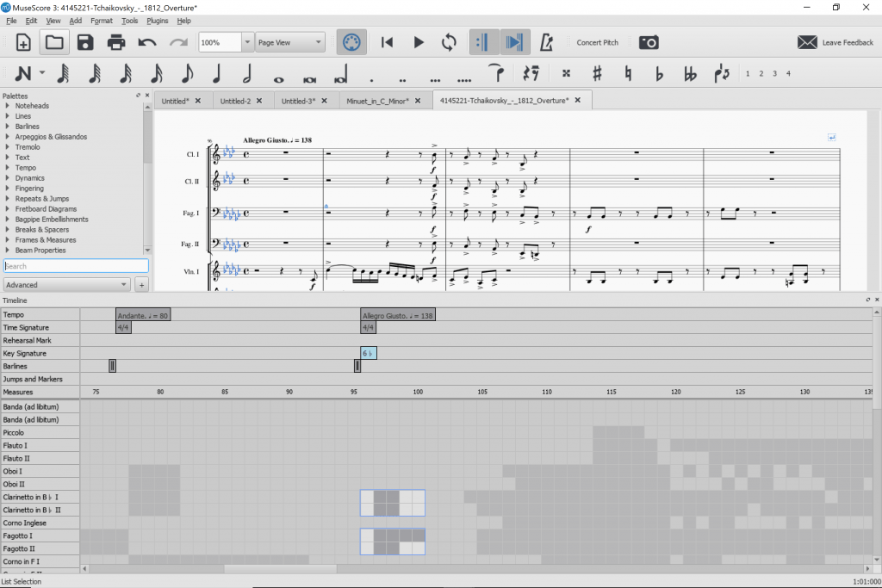Screen dimensions: 882x588
Task: Enable note input mode (N)
Action: coord(23,74)
